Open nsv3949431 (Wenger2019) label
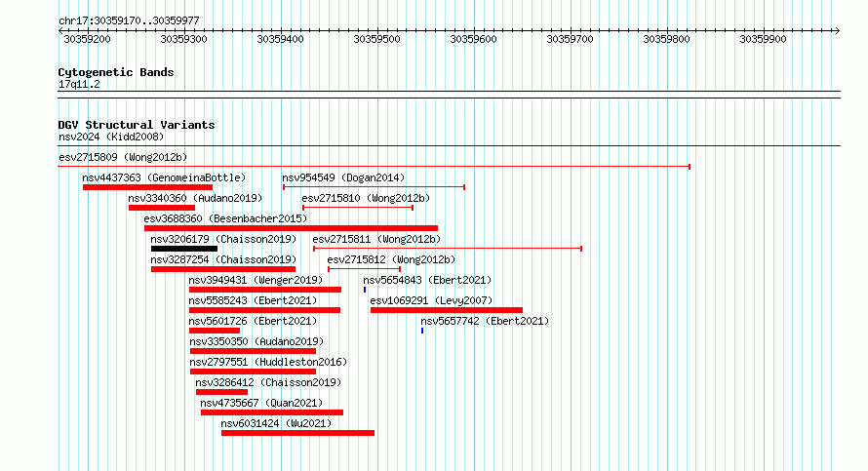The height and width of the screenshot is (471, 868). 256,280
